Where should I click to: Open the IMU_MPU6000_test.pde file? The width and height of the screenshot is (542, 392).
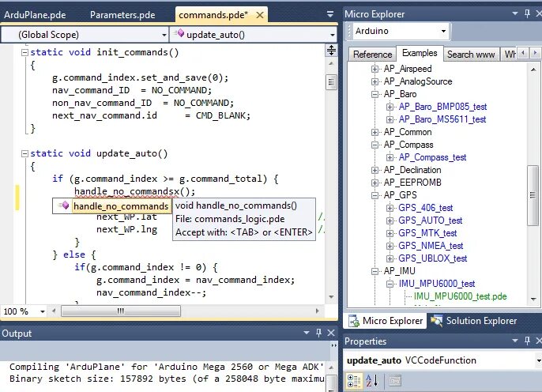(460, 296)
